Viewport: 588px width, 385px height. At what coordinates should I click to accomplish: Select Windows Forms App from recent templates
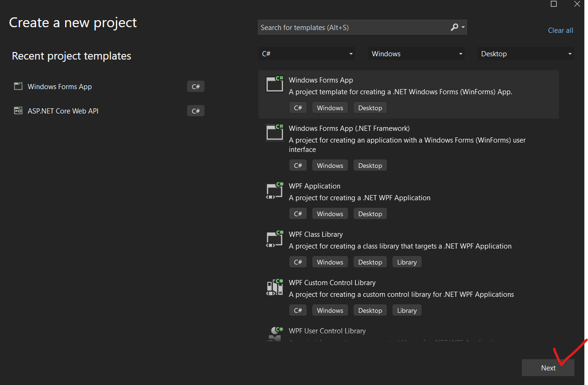60,87
